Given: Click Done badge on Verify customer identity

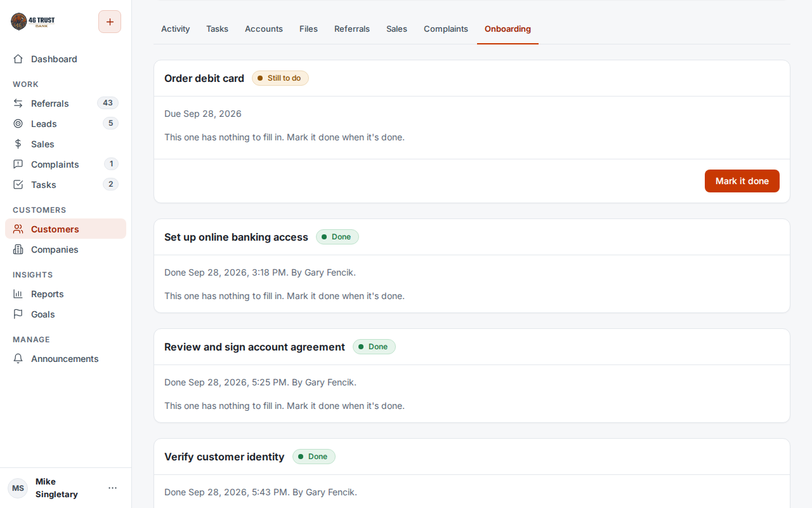Looking at the screenshot, I should coord(314,457).
